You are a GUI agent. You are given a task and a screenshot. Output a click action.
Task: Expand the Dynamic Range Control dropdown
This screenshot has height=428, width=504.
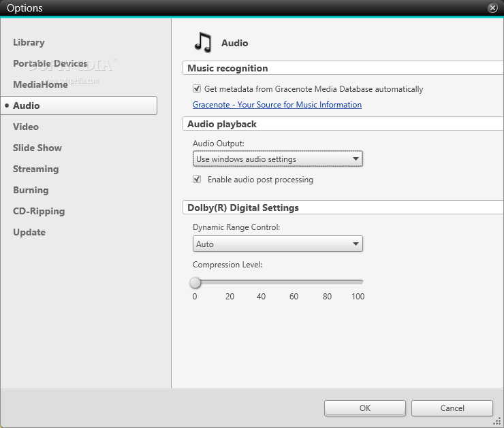[278, 244]
